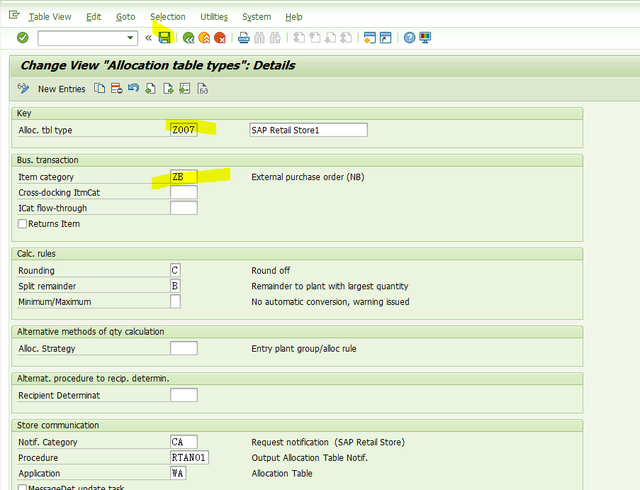Open the Table View menu

(x=50, y=17)
